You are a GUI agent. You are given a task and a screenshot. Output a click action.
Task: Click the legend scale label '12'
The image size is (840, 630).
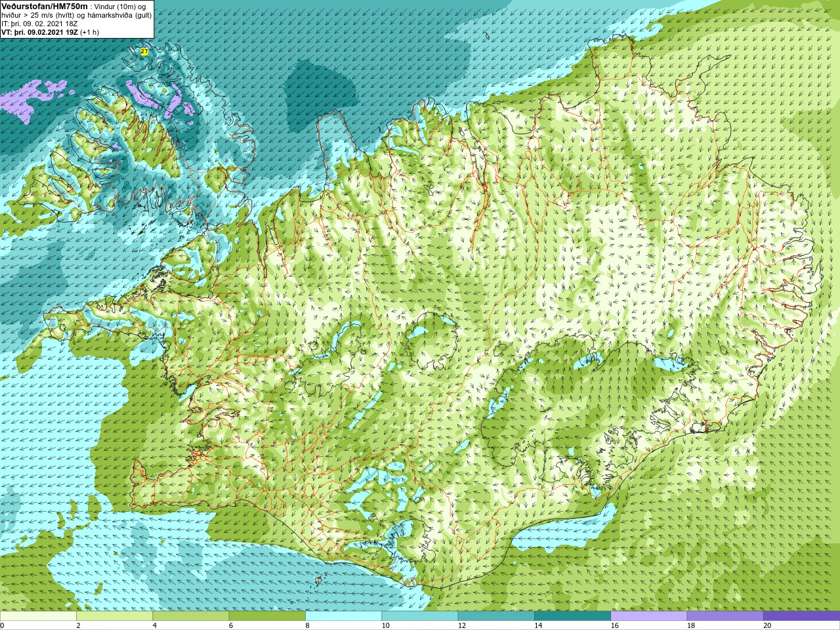tap(461, 625)
